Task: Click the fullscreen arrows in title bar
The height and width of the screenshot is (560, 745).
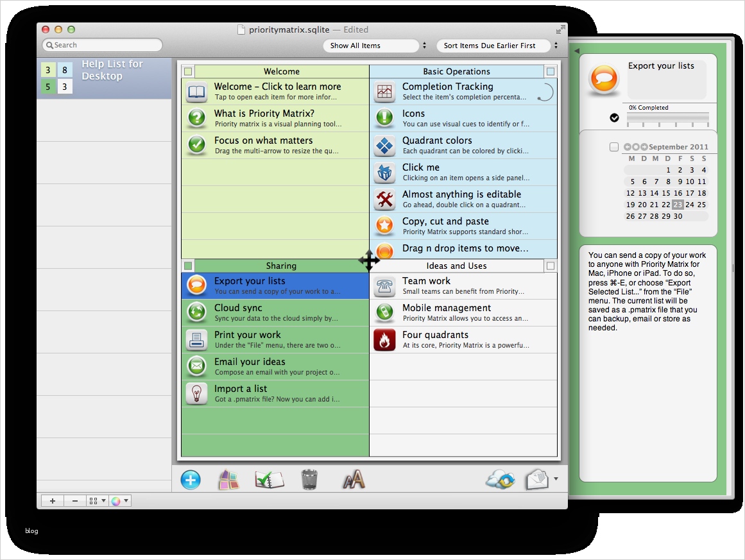Action: (561, 30)
